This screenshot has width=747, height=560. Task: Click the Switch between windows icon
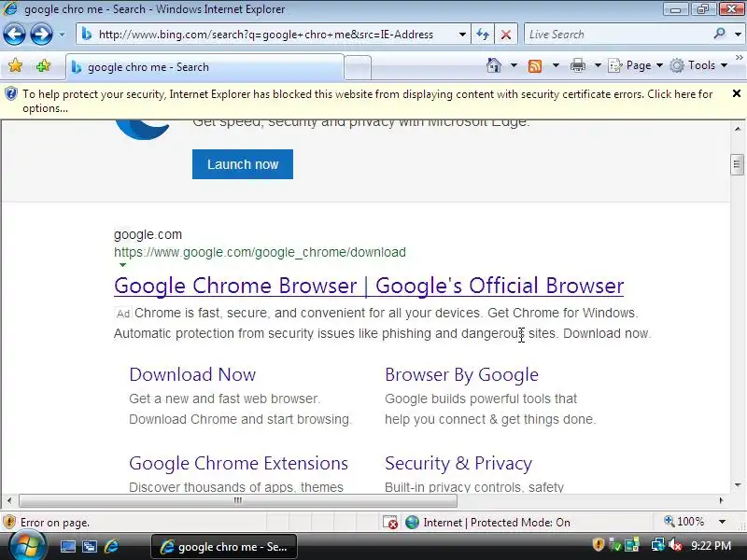[90, 547]
